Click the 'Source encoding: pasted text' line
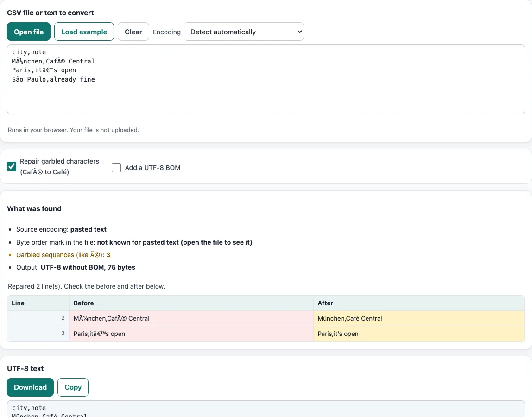The width and height of the screenshot is (532, 417). (x=61, y=229)
